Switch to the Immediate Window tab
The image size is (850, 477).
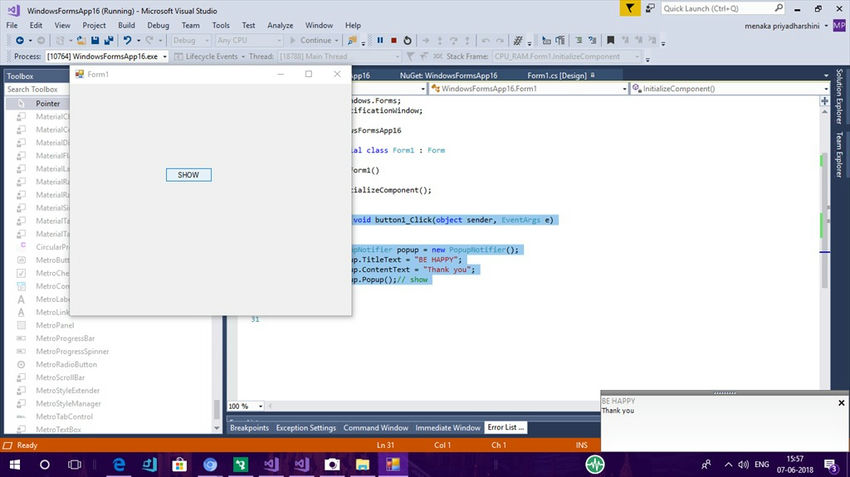pyautogui.click(x=447, y=428)
